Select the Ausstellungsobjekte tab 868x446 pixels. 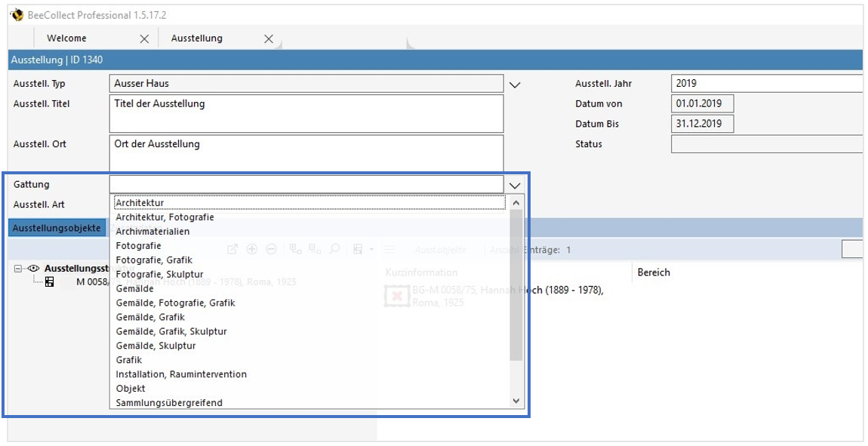click(56, 228)
